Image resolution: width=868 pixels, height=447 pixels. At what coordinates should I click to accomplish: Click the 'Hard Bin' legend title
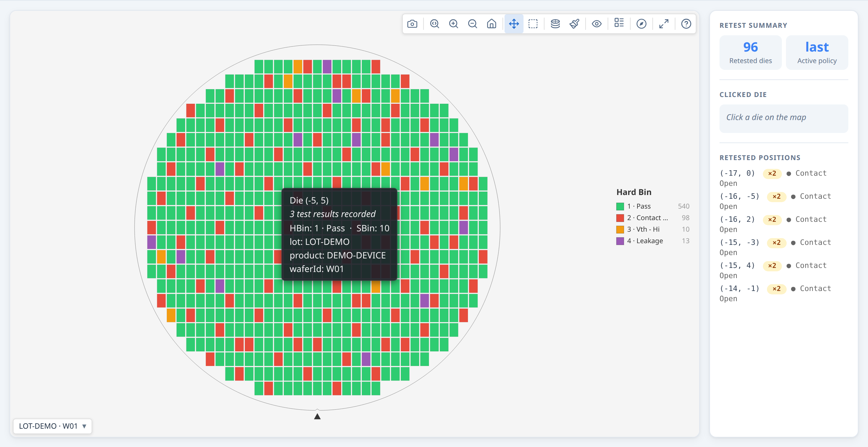coord(634,192)
